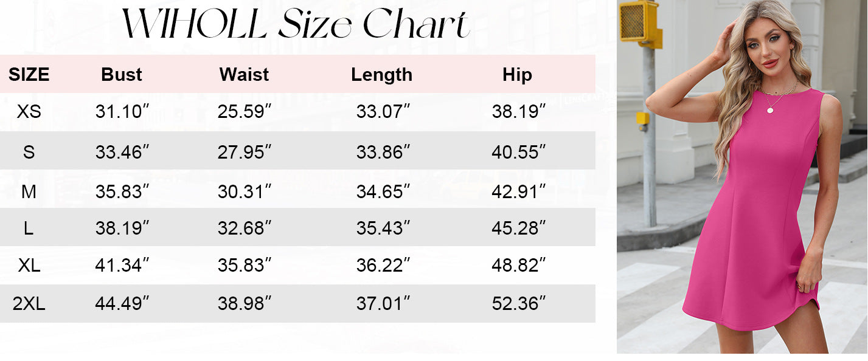Select the XL size row label

[29, 266]
